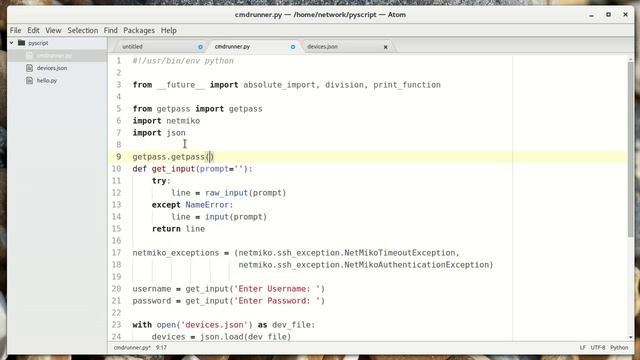Click the 'def get_input' function definition

pyautogui.click(x=192, y=169)
